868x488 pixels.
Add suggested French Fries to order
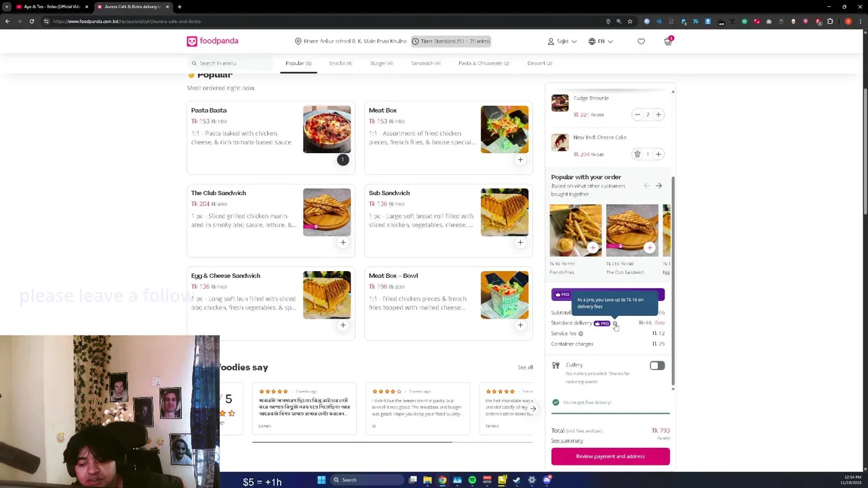tap(593, 248)
